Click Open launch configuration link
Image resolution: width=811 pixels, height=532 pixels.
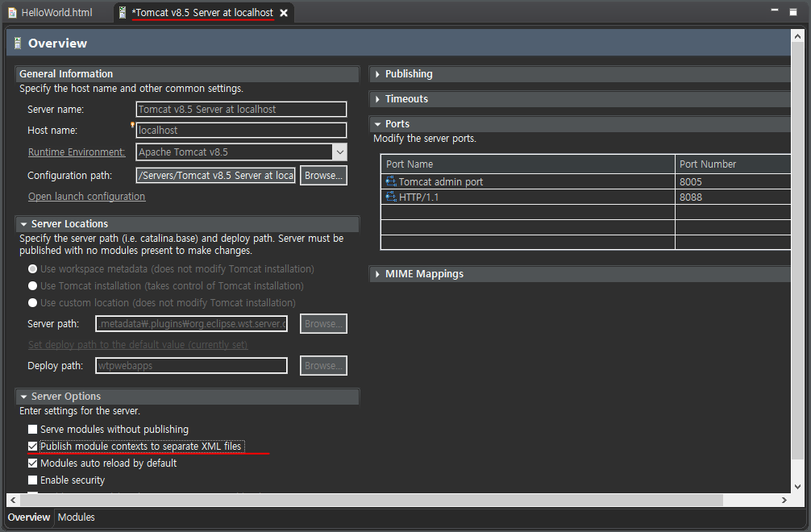(86, 197)
